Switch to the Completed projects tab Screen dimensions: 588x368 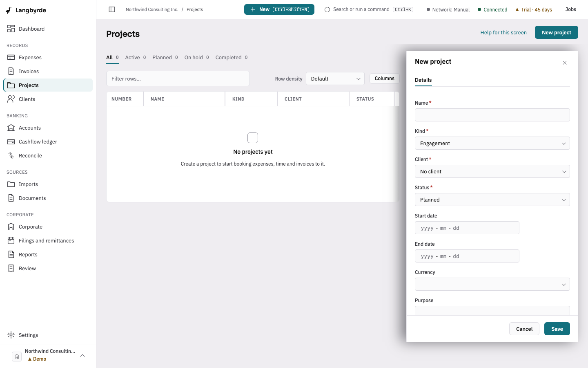tap(232, 57)
